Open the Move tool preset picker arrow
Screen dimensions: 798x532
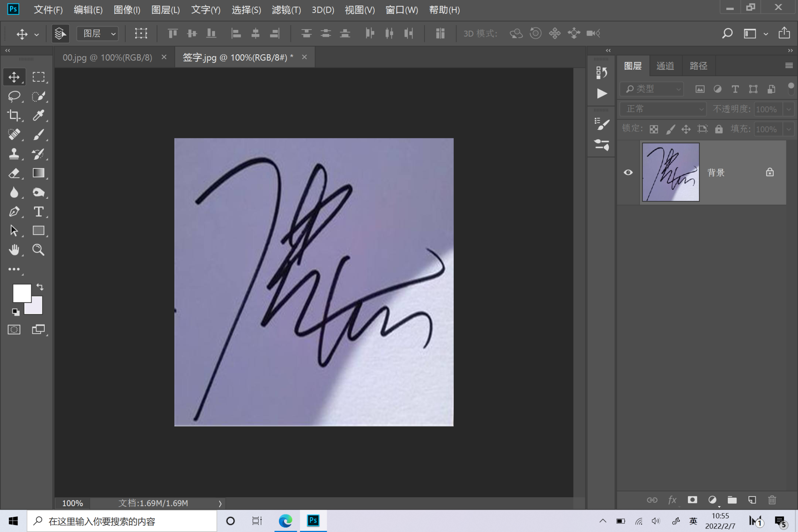pos(36,34)
